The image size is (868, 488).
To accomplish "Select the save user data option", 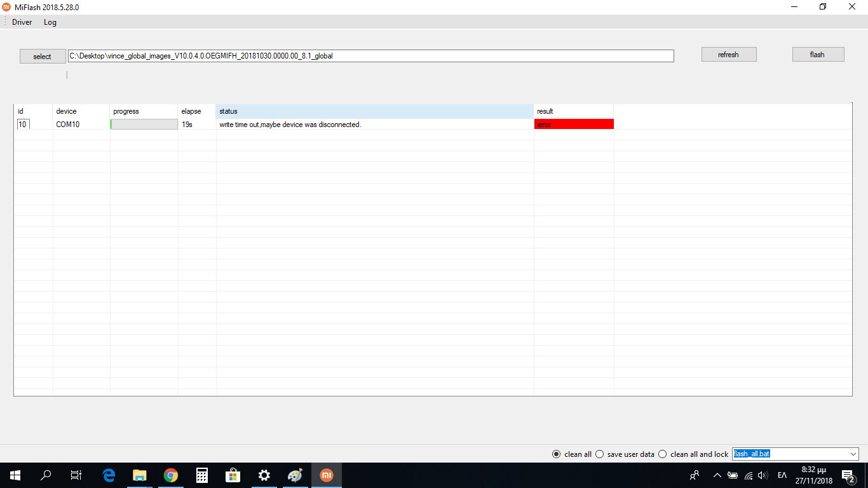I will point(625,454).
